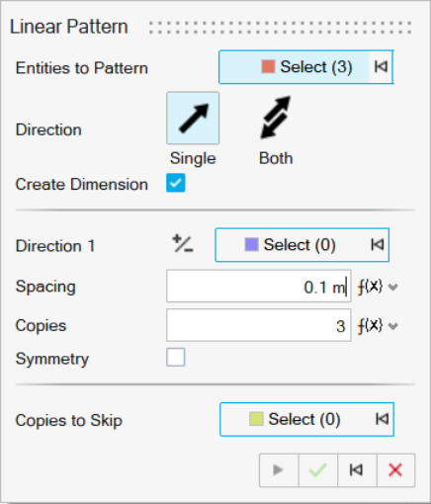Open Copies f(x) dropdown arrow
The image size is (431, 504).
[392, 326]
